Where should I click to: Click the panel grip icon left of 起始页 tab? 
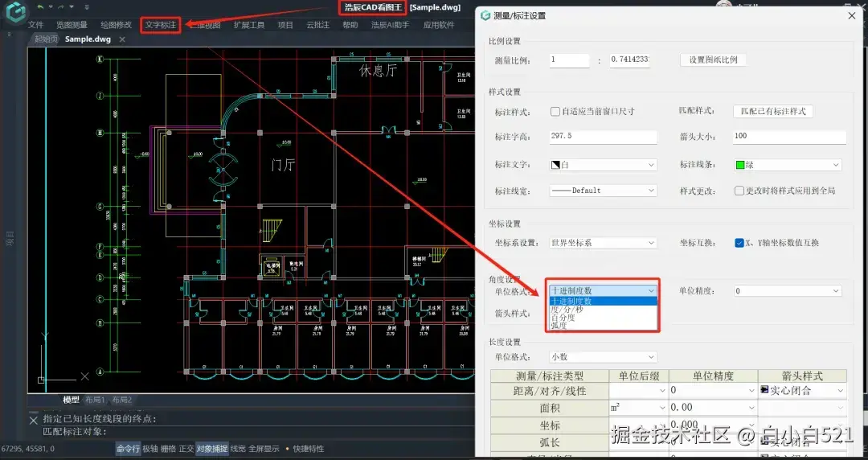click(x=9, y=35)
